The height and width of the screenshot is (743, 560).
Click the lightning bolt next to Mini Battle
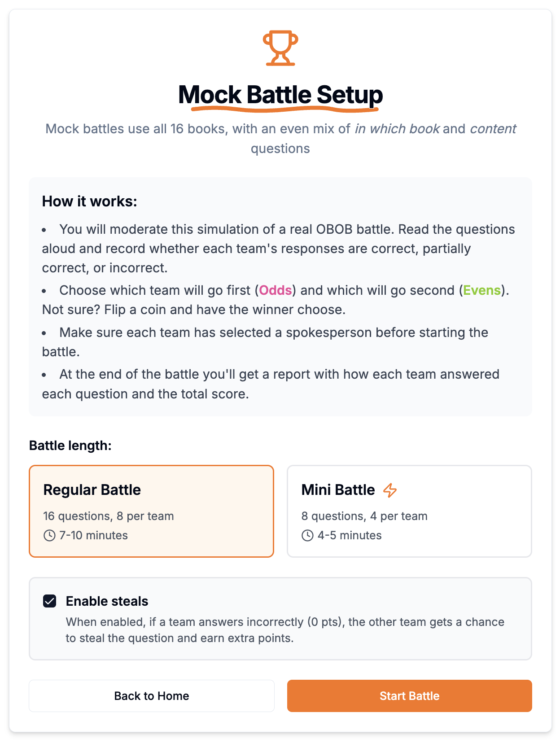point(390,490)
